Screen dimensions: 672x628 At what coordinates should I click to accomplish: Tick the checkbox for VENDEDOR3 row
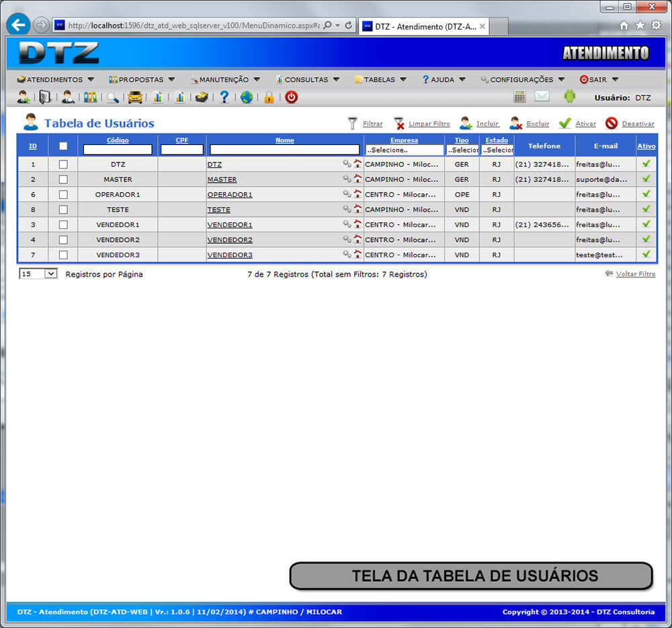(63, 255)
